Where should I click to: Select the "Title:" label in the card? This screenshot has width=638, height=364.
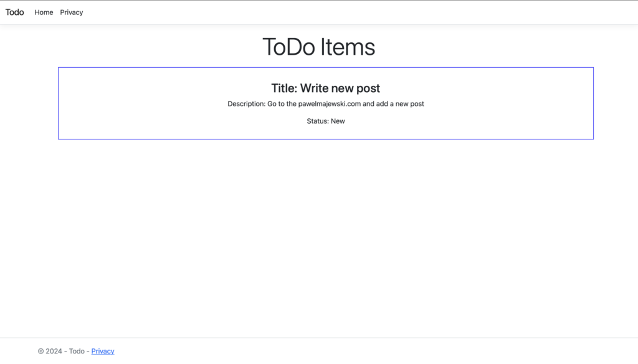[x=284, y=88]
